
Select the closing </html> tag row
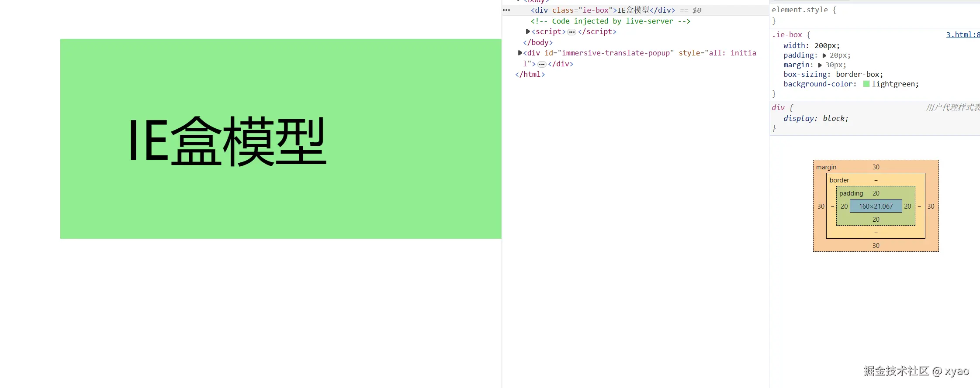(x=530, y=74)
